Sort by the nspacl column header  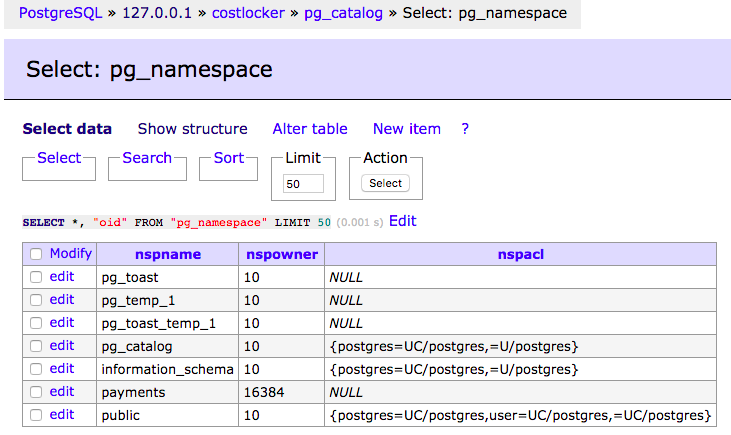pyautogui.click(x=521, y=254)
